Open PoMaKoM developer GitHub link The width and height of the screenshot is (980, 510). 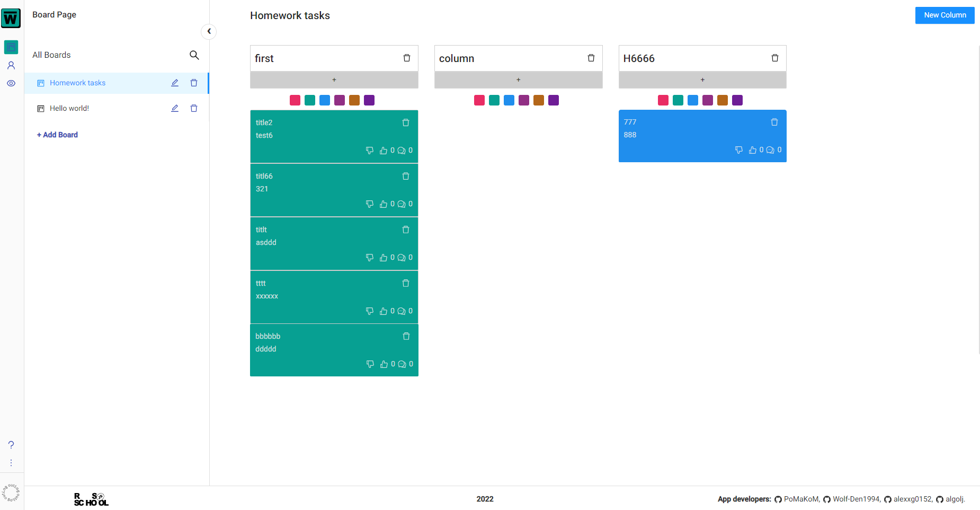pos(797,499)
